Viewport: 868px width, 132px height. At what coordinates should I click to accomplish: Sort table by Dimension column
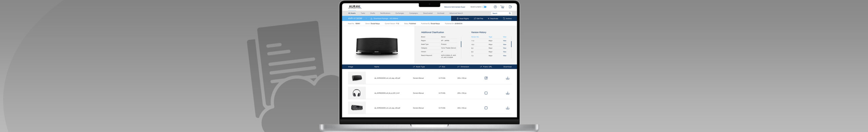[463, 67]
